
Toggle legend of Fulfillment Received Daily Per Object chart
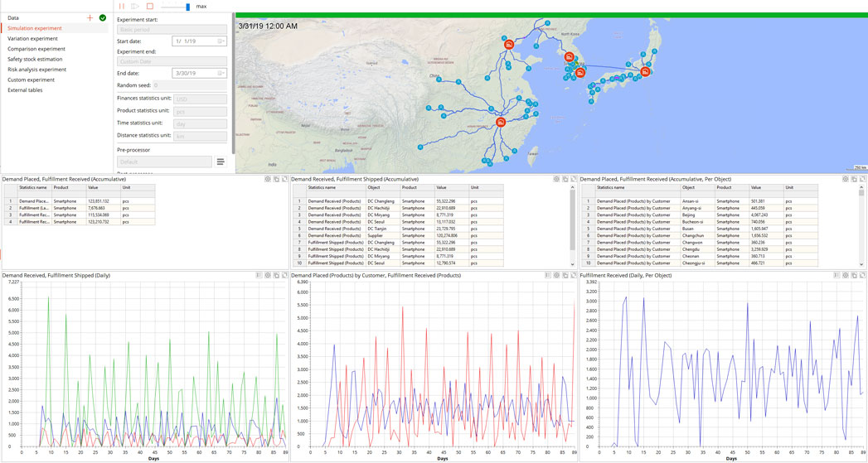point(836,275)
